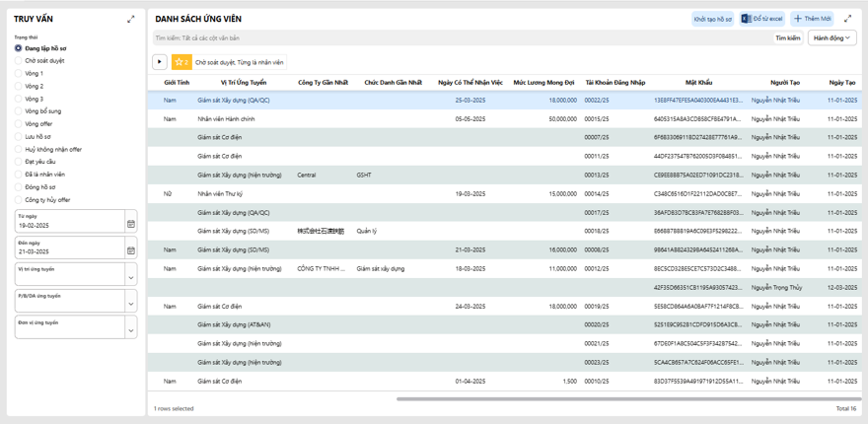Viewport: 868px width, 424px height.
Task: Select the Vòng 3 status
Action: (x=19, y=99)
